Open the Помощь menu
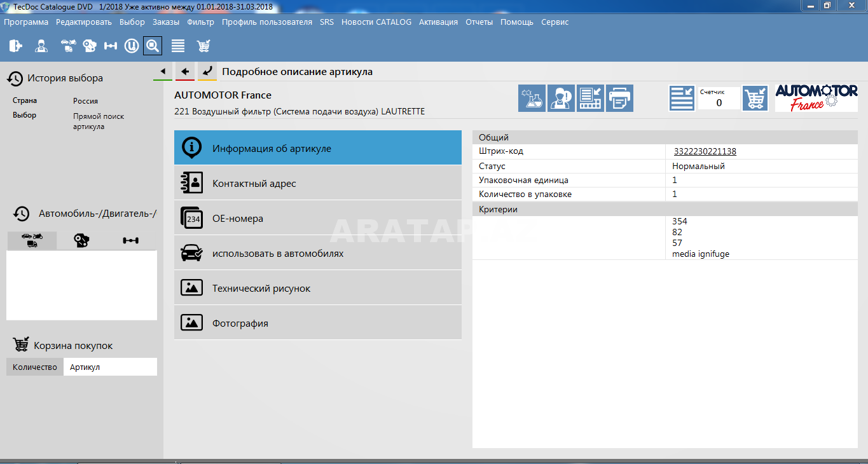This screenshot has width=868, height=464. (x=517, y=22)
